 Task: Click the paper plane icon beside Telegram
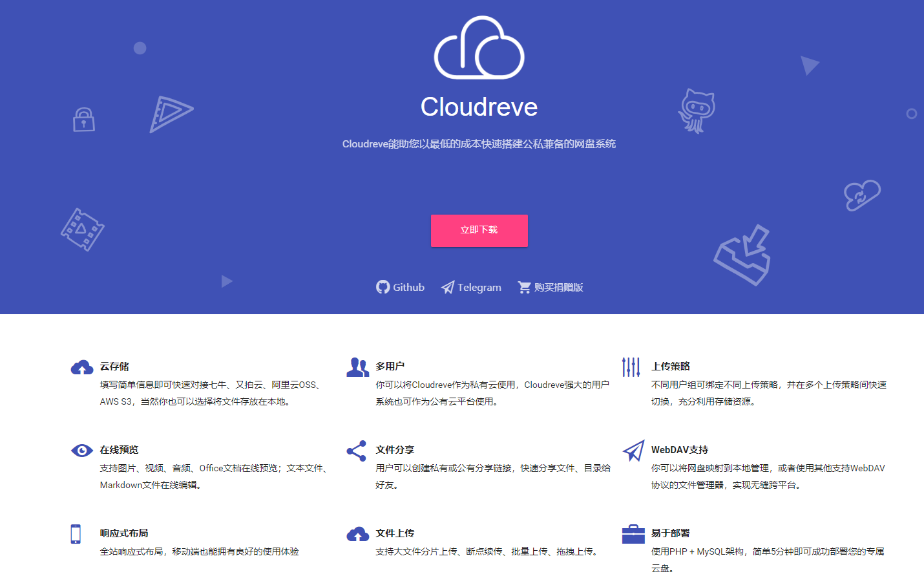click(x=448, y=287)
